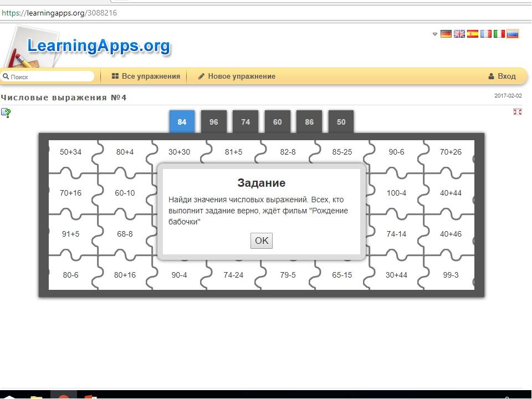532x399 pixels.
Task: Dismiss the Задание dialog with OK
Action: (261, 241)
